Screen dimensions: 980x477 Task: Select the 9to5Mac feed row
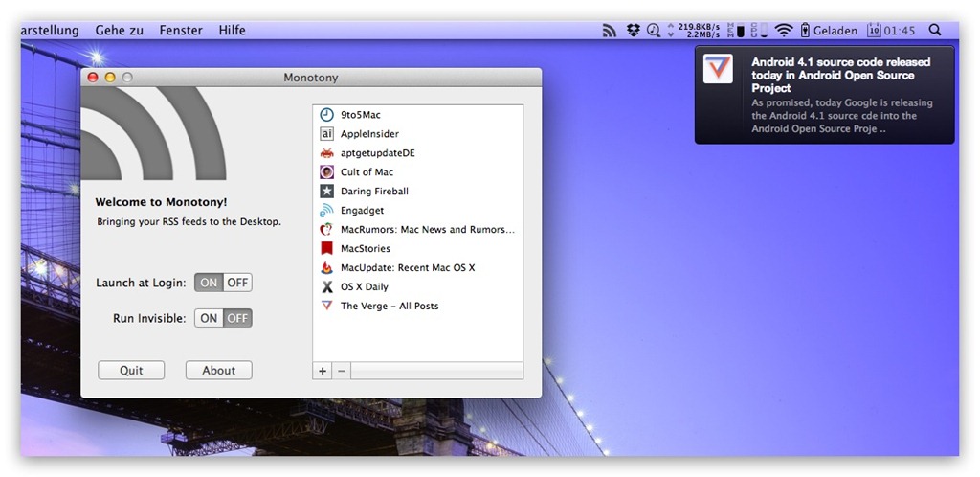[x=417, y=114]
